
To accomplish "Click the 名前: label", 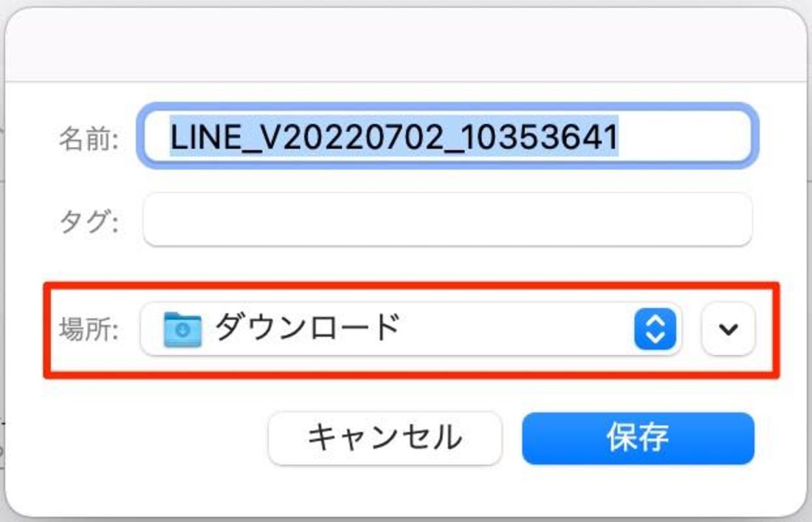I will [x=89, y=138].
